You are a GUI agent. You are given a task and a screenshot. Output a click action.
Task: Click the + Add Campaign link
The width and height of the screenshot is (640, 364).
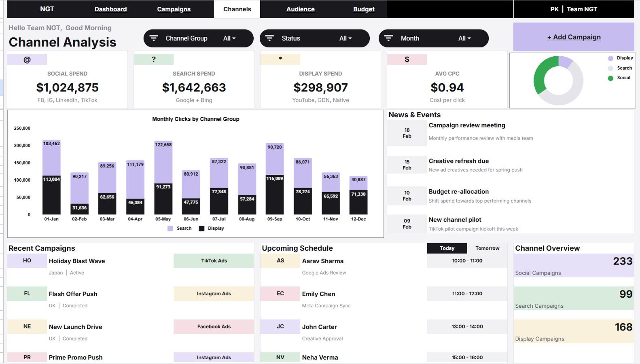(x=574, y=37)
